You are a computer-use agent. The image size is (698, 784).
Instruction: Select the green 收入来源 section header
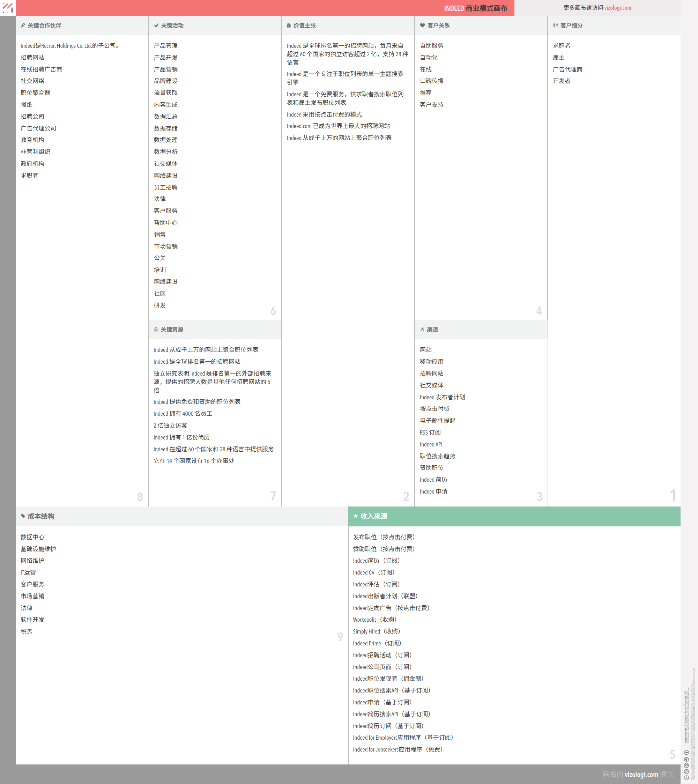coord(514,516)
